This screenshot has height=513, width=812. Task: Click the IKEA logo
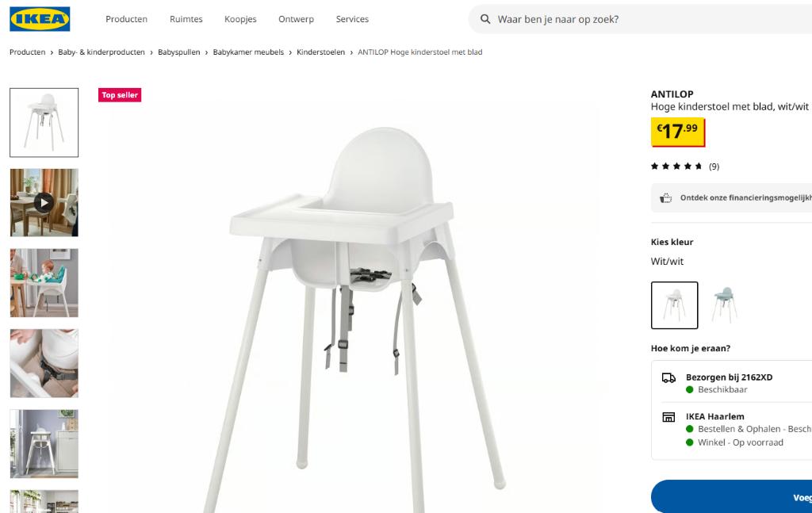[x=40, y=19]
